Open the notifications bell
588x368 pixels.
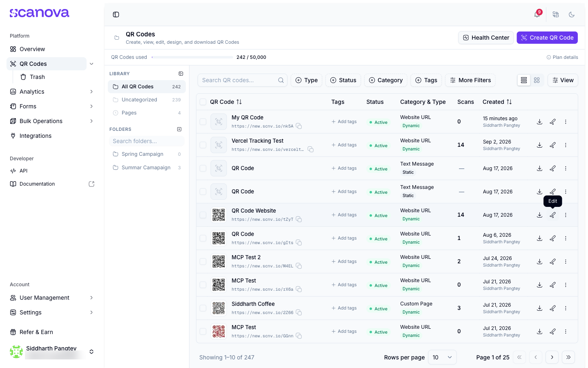(537, 14)
